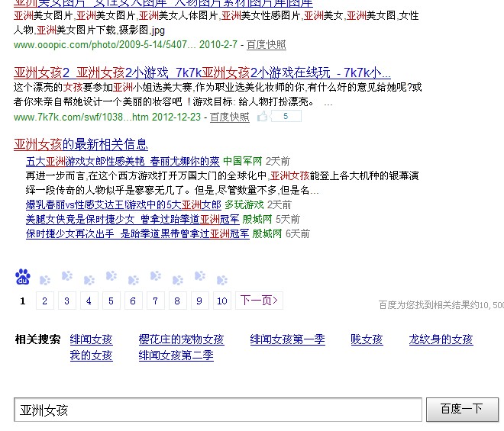Click the current page number 1
504x431 pixels.
(x=22, y=301)
